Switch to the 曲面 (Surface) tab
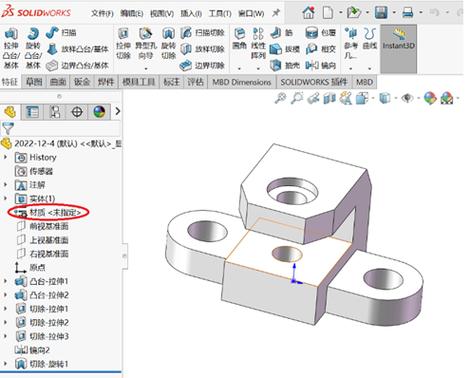The width and height of the screenshot is (471, 378). (58, 82)
